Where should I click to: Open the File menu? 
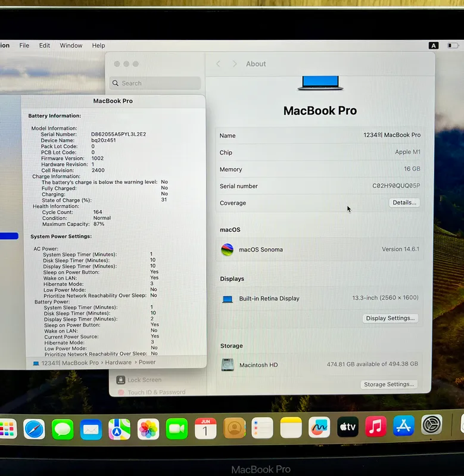24,46
